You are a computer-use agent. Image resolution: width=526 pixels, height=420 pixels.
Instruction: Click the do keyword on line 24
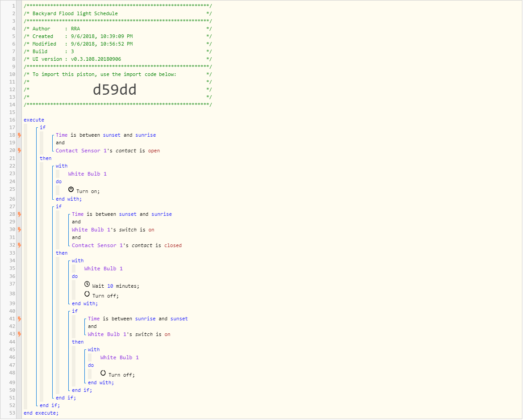pyautogui.click(x=58, y=182)
